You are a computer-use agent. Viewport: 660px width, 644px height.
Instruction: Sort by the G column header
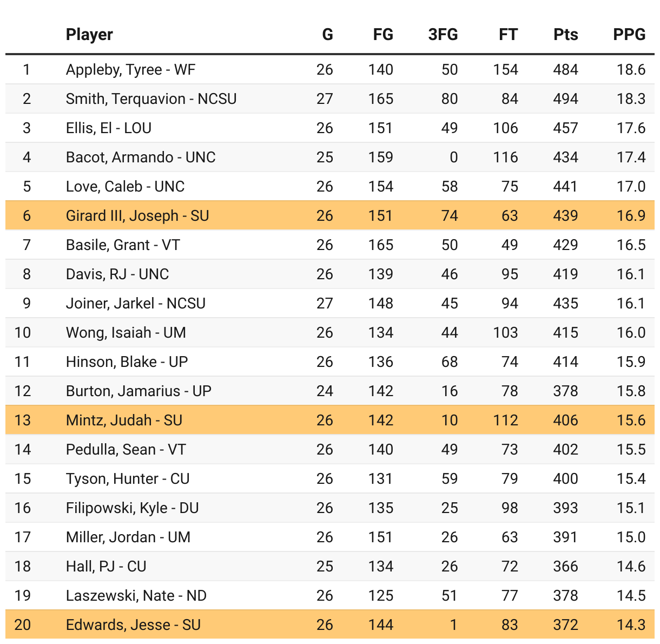[x=327, y=35]
